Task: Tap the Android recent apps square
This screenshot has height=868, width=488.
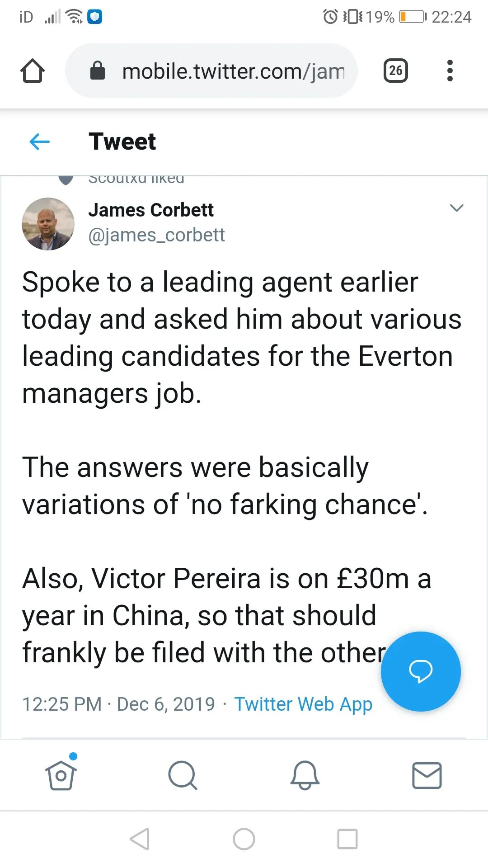Action: (x=347, y=839)
